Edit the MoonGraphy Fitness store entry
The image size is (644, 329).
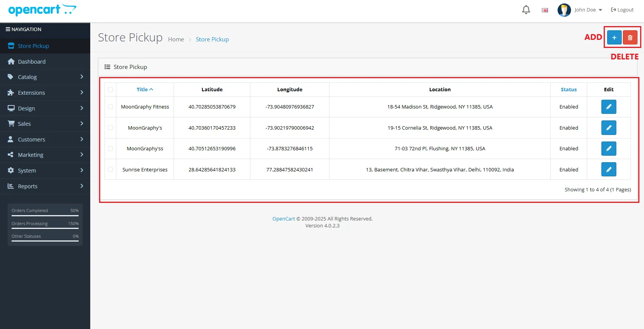click(608, 107)
